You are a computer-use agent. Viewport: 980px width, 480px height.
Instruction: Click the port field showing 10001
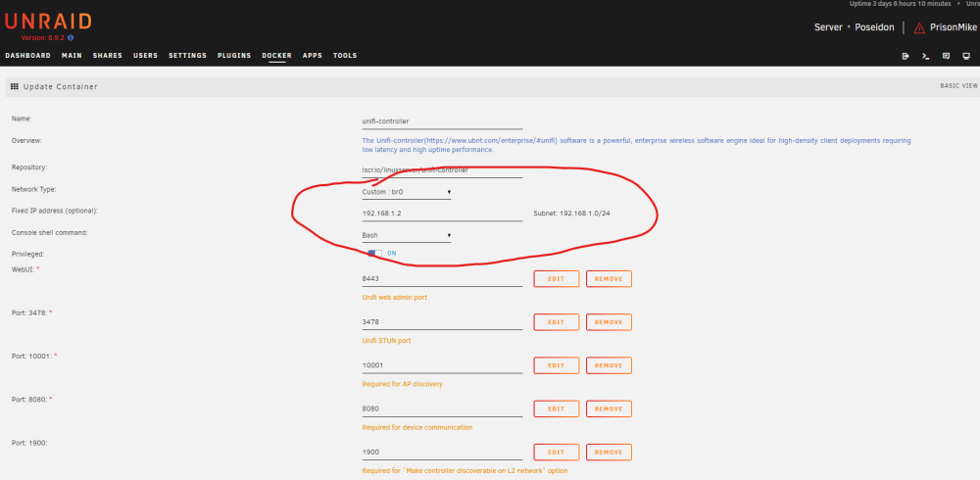click(x=442, y=365)
